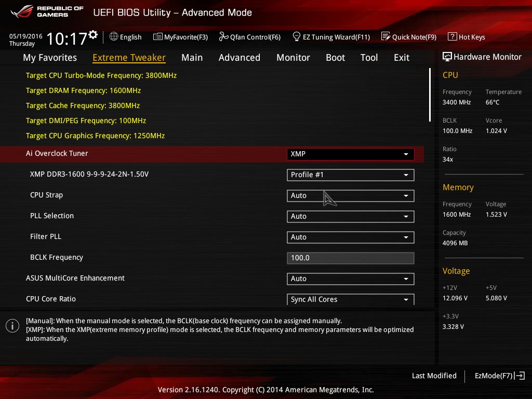
Task: Click the info icon next to the help text
Action: 12,326
